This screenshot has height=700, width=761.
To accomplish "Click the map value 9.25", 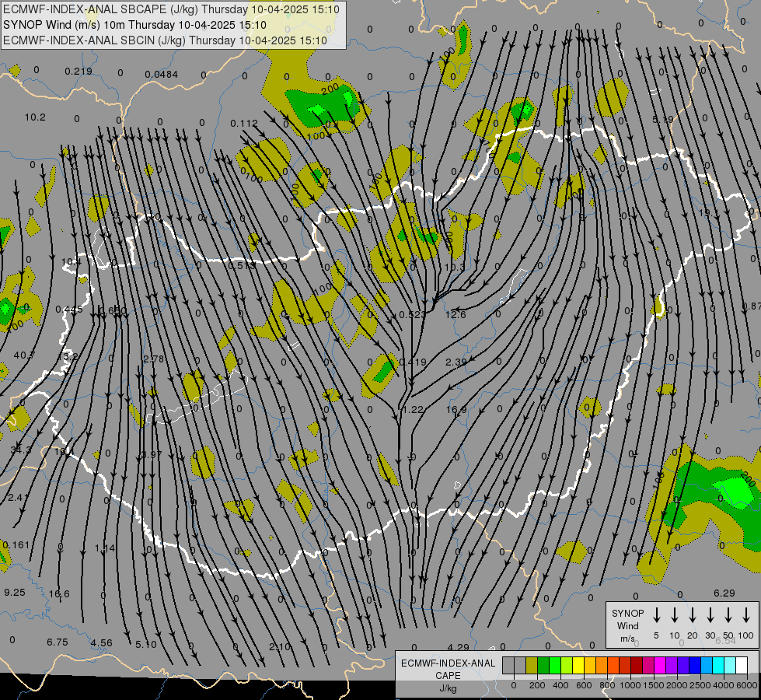I will [x=15, y=593].
